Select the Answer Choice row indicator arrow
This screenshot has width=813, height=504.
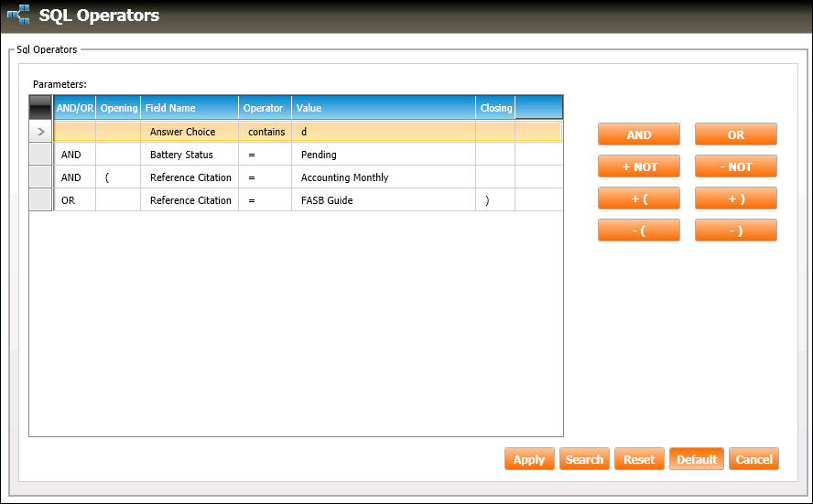point(41,132)
